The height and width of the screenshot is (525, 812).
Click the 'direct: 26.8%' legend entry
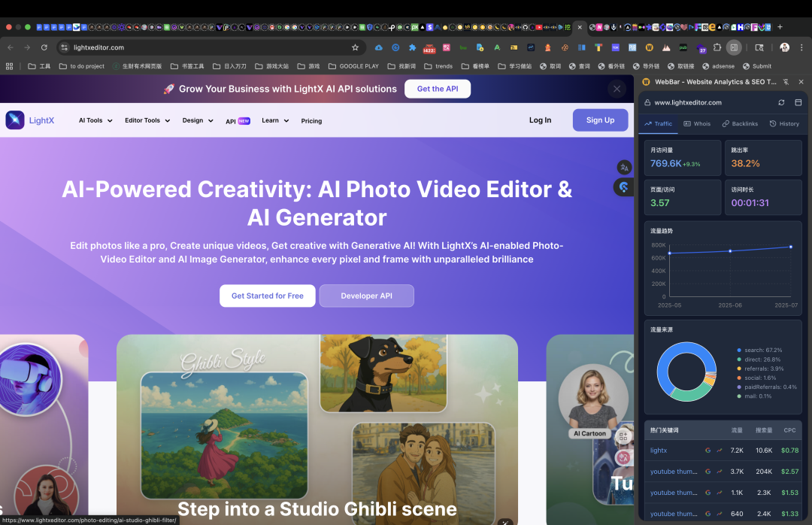[x=759, y=360]
